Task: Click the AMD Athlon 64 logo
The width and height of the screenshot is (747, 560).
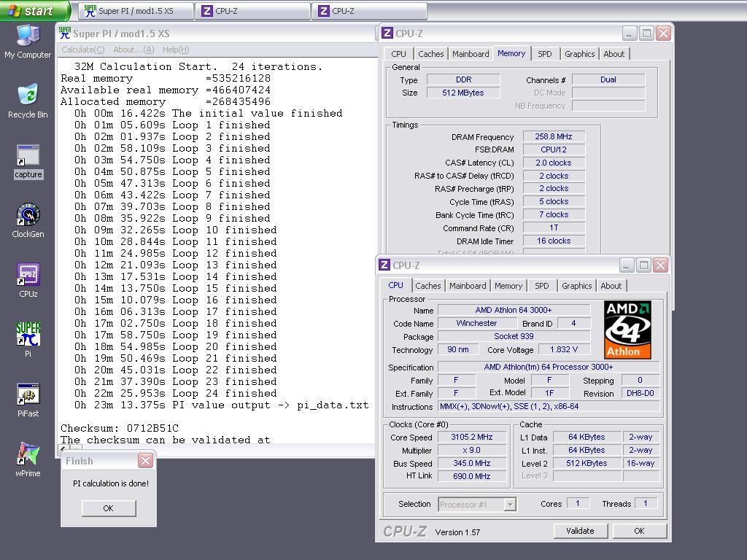Action: point(627,330)
